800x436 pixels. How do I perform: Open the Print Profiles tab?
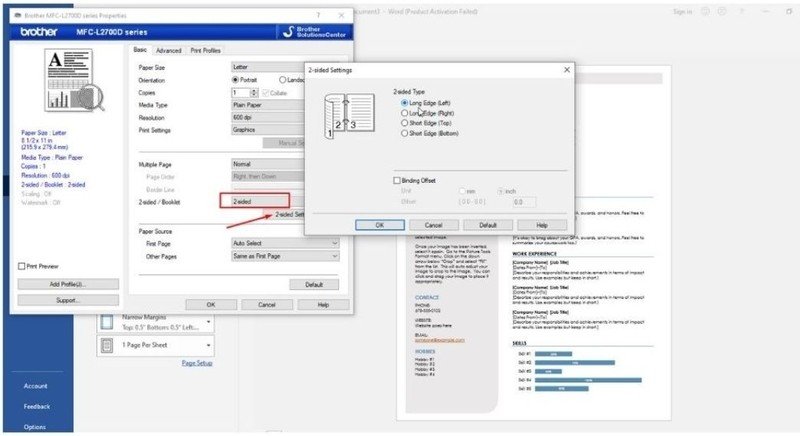click(205, 50)
